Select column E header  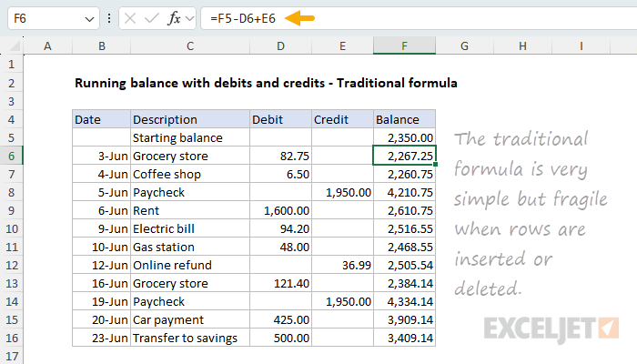pyautogui.click(x=342, y=45)
